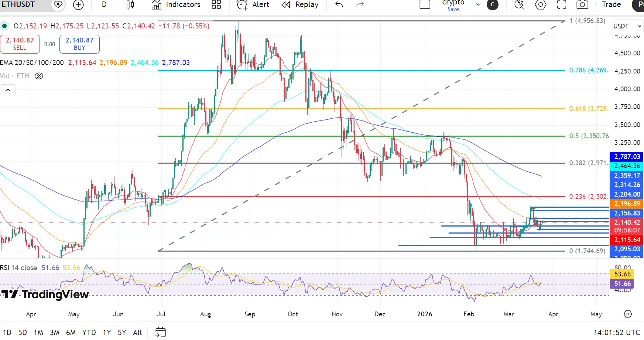Open the Indicators dialog
644x340 pixels.
click(x=176, y=4)
